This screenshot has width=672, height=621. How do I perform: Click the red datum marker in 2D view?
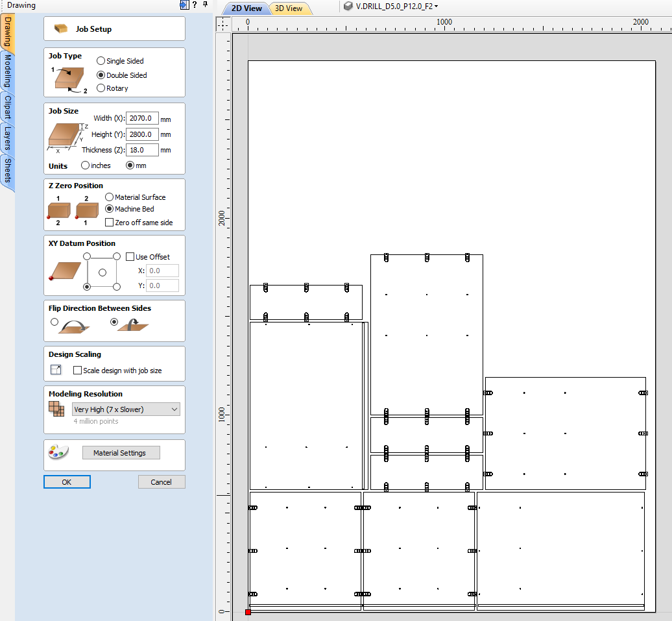click(x=248, y=612)
